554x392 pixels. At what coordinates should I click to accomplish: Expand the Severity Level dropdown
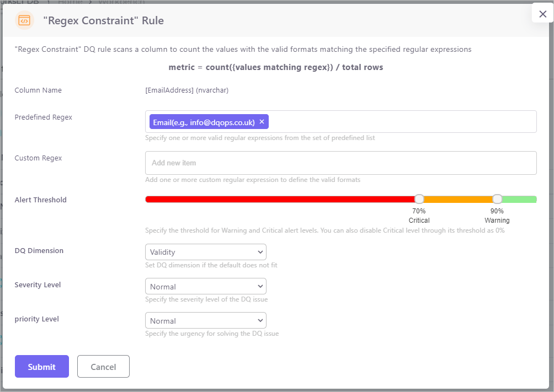pos(205,287)
